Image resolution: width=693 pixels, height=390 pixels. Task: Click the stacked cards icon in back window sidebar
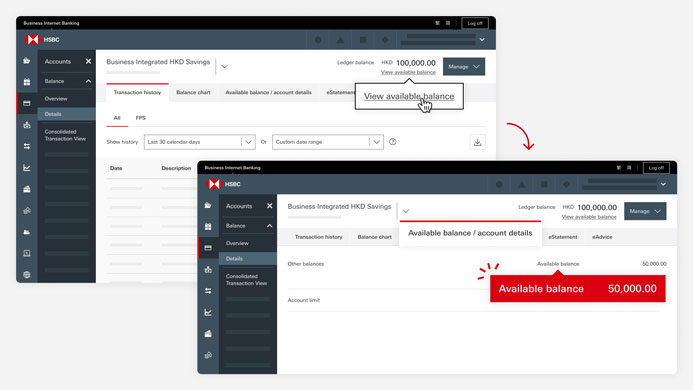27,189
